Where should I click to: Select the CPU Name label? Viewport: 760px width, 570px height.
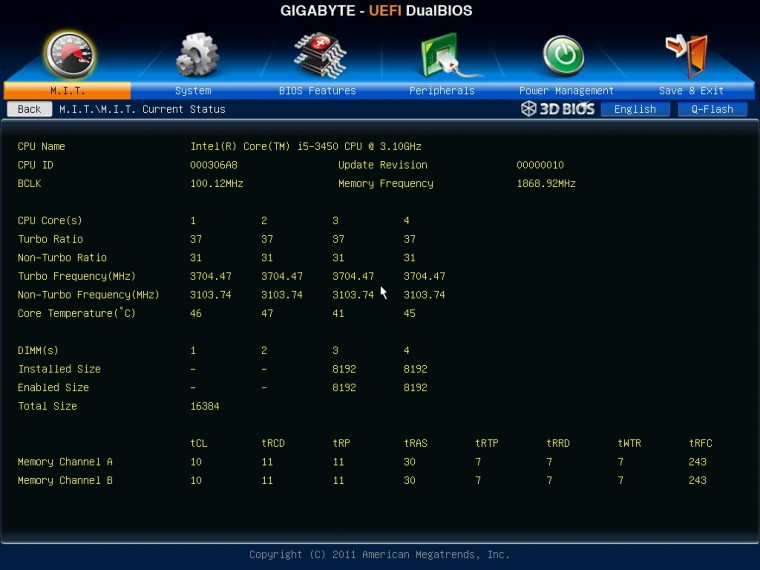[41, 146]
